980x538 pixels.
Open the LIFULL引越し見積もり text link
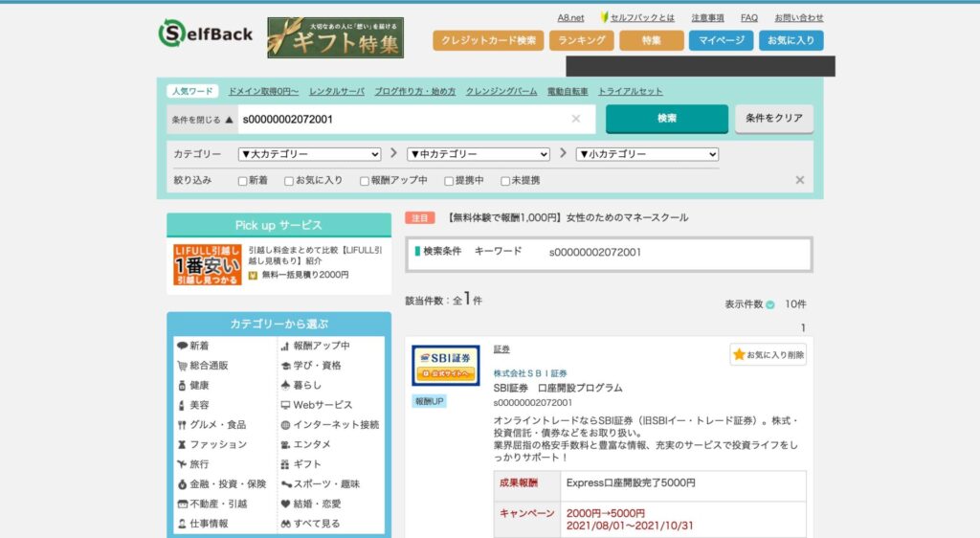[x=316, y=255]
